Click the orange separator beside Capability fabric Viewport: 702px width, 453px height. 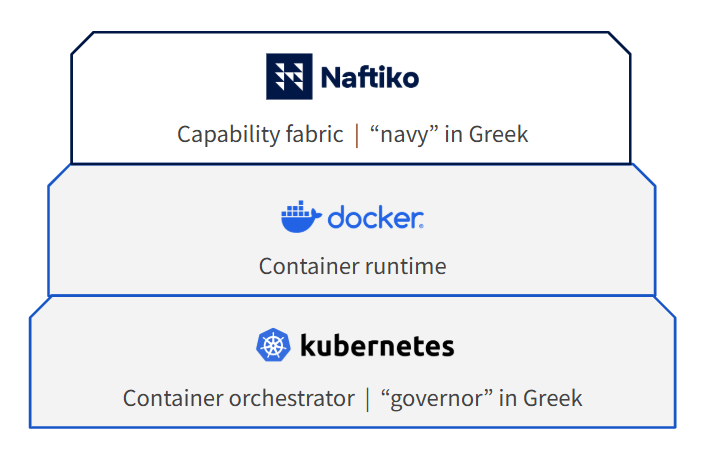point(356,135)
